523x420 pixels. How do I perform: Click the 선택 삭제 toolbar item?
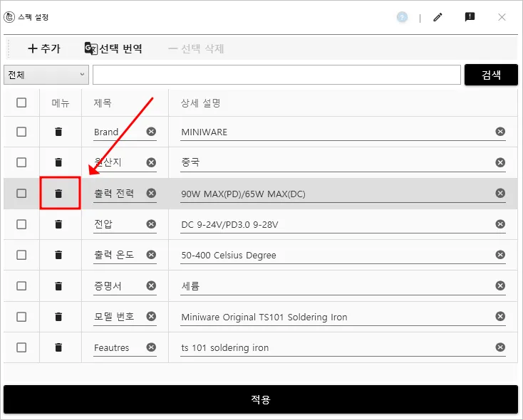[x=196, y=48]
